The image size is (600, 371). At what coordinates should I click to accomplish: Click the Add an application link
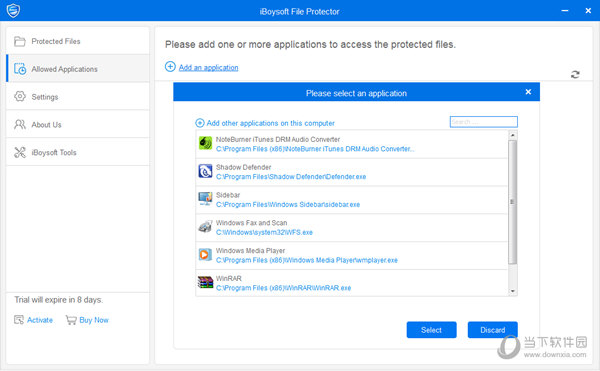(209, 68)
